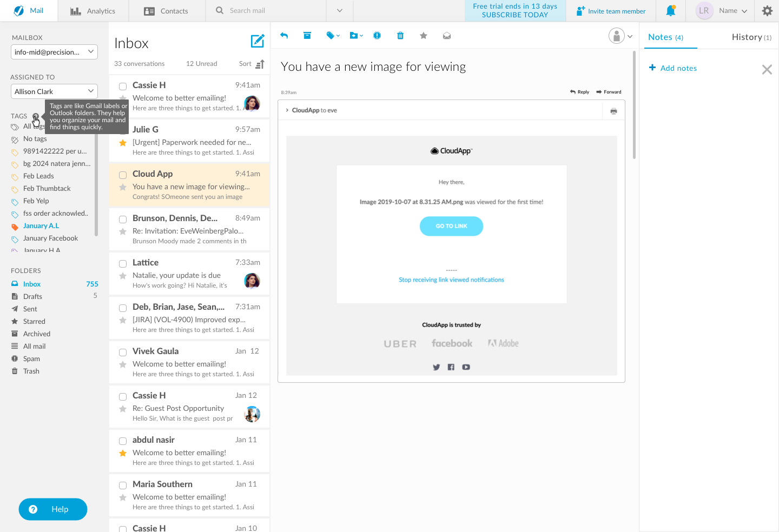This screenshot has width=779, height=532.
Task: Close the notes panel with X
Action: tap(767, 69)
